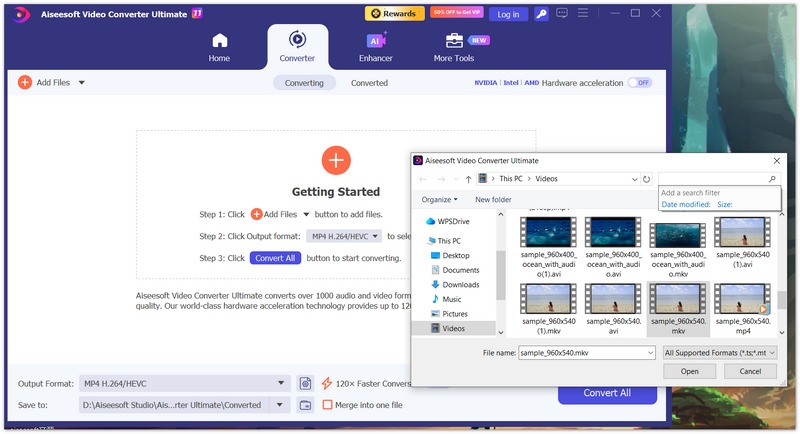Click the Rewards button
The width and height of the screenshot is (800, 434).
(x=394, y=14)
